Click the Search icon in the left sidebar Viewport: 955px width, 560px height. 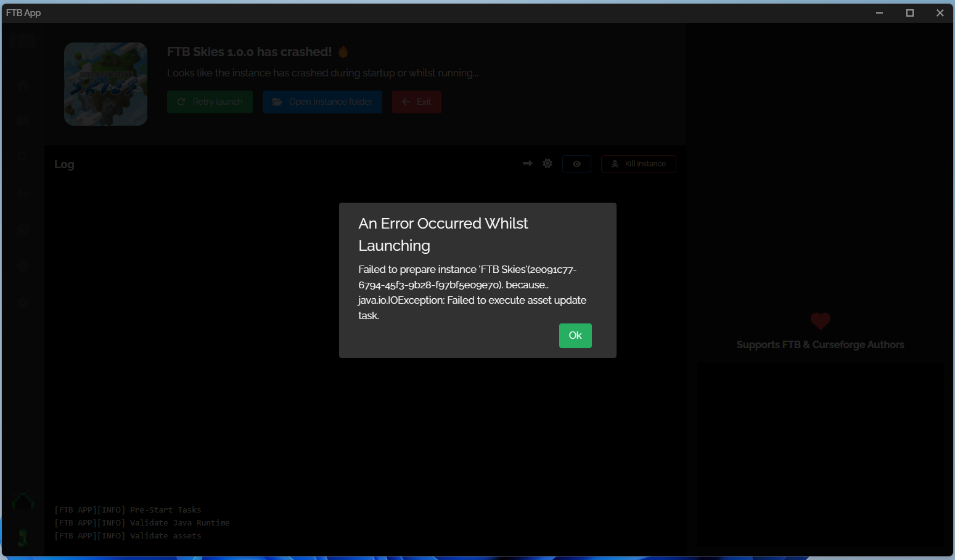pyautogui.click(x=22, y=157)
